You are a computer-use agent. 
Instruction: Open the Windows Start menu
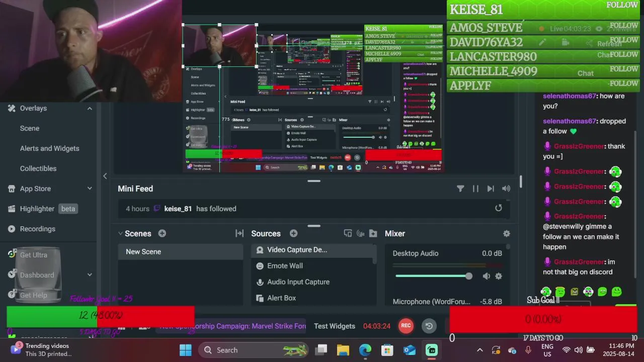pyautogui.click(x=186, y=350)
